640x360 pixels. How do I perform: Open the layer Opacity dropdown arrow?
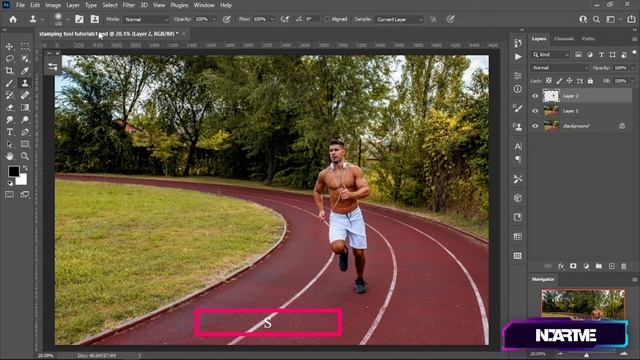pyautogui.click(x=633, y=68)
